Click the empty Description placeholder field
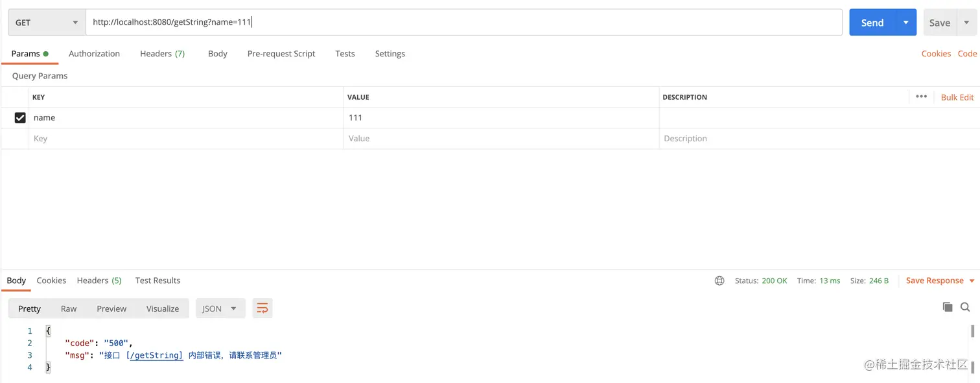This screenshot has width=980, height=383. tap(819, 139)
